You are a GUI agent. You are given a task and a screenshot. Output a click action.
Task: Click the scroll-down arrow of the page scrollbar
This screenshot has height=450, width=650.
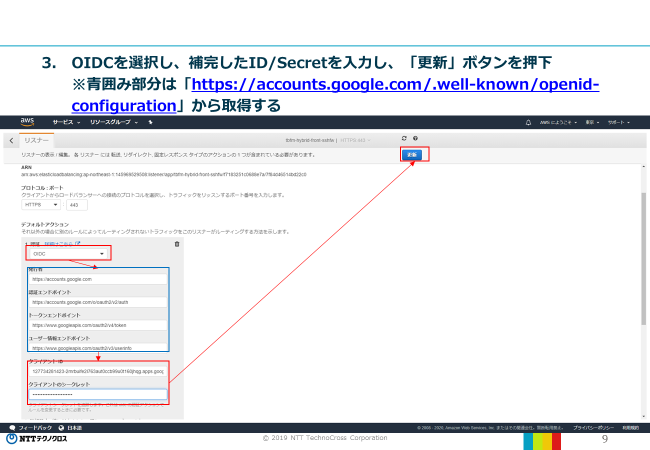click(643, 416)
